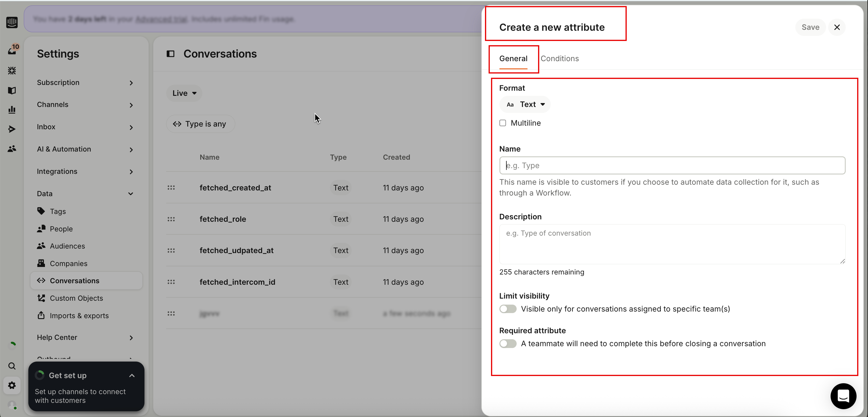Image resolution: width=868 pixels, height=417 pixels.
Task: Open the fetched_role attribute row
Action: coord(324,219)
